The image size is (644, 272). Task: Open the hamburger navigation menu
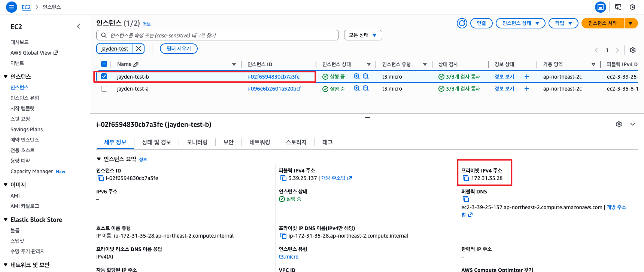tap(12, 7)
